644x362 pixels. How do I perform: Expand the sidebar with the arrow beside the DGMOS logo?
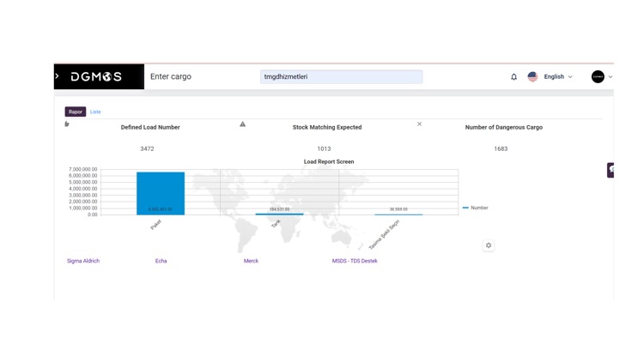(57, 76)
